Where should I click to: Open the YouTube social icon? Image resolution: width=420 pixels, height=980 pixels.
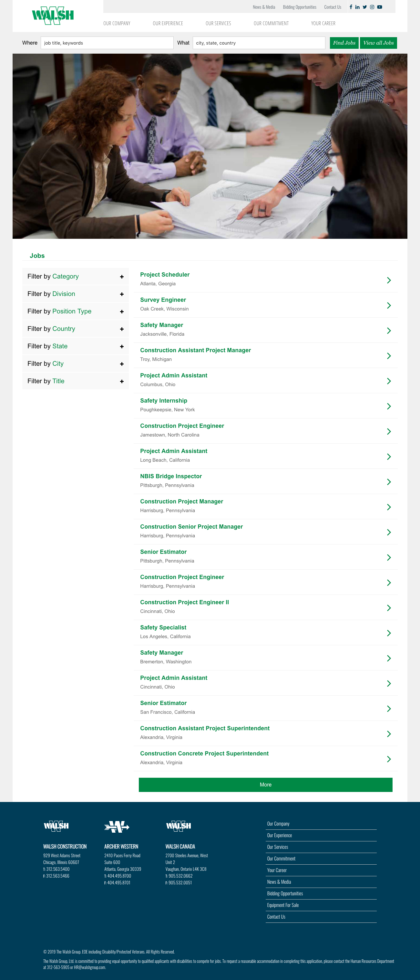[380, 7]
